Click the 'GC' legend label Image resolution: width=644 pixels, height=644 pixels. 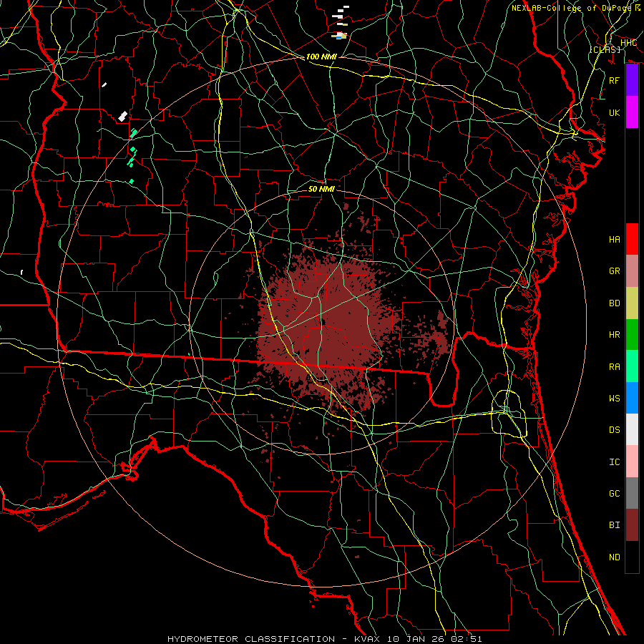(614, 493)
